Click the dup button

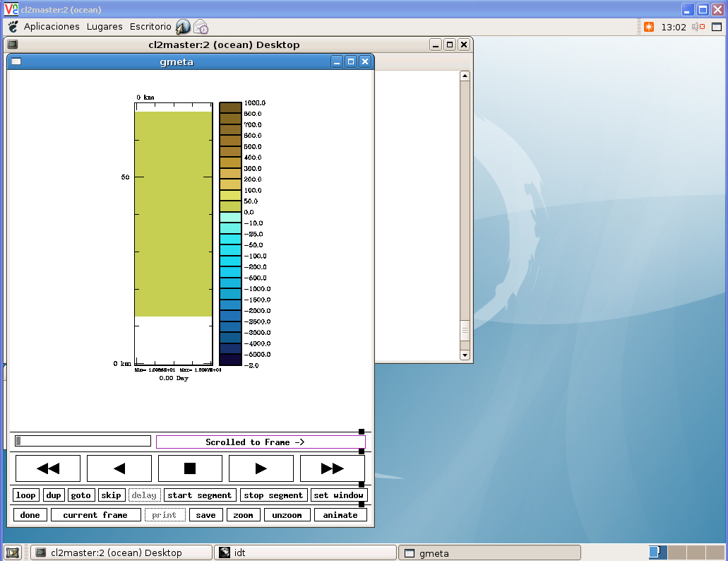[x=54, y=495]
